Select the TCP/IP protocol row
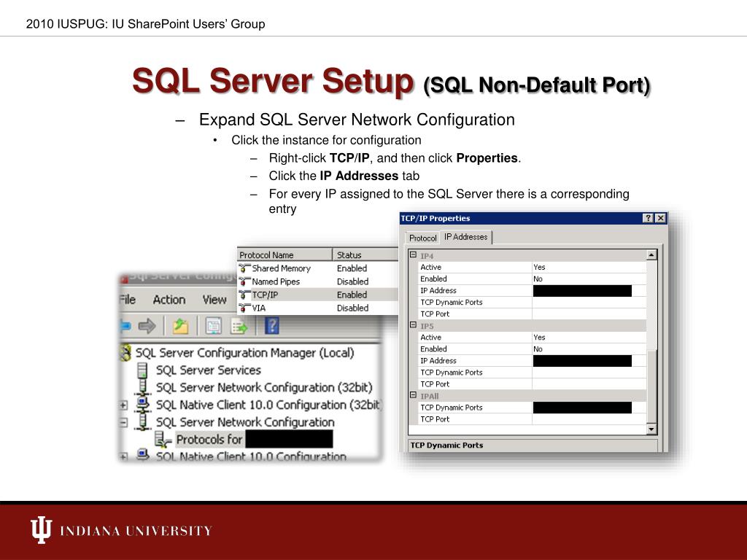747x560 pixels. tap(317, 295)
